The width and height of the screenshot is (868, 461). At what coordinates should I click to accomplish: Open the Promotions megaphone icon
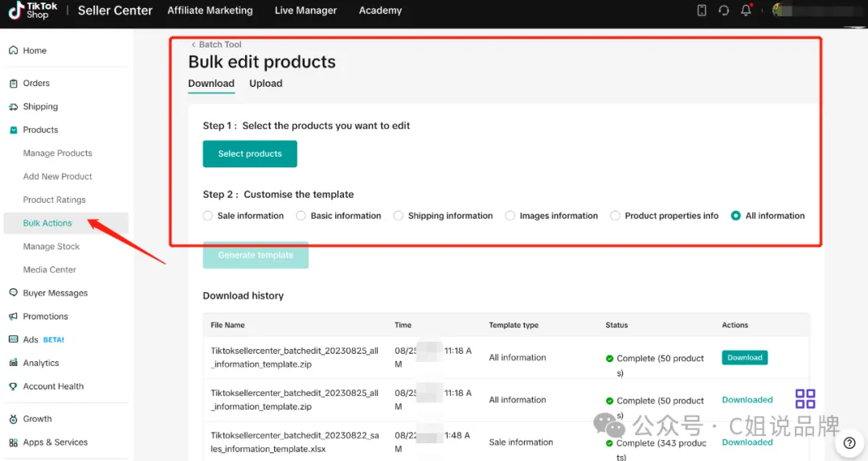14,316
